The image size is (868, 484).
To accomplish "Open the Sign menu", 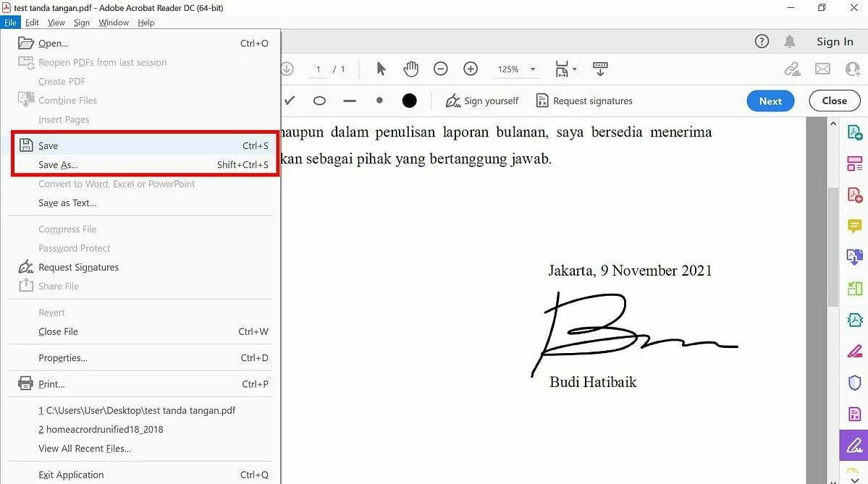I will click(x=82, y=22).
